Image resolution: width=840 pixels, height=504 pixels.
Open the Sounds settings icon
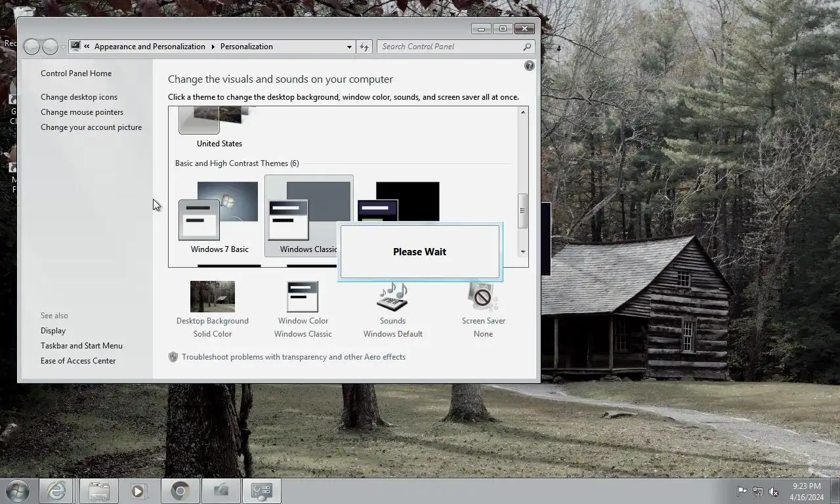pos(392,297)
